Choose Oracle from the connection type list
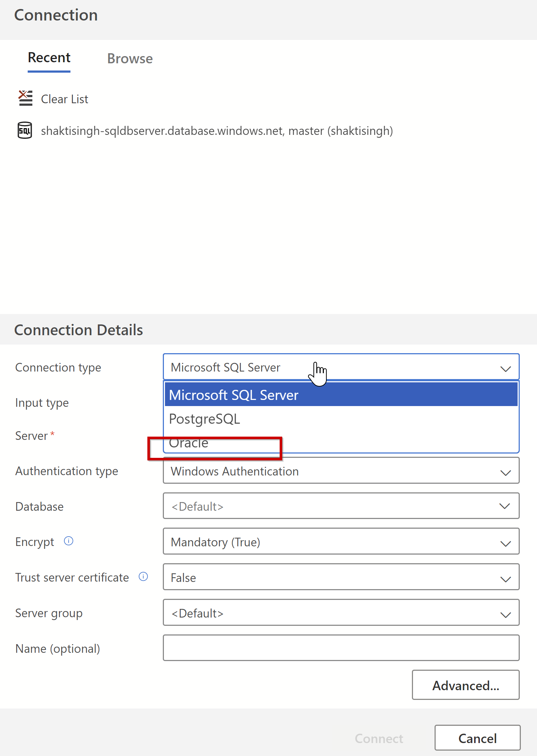Viewport: 537px width, 756px height. 341,442
